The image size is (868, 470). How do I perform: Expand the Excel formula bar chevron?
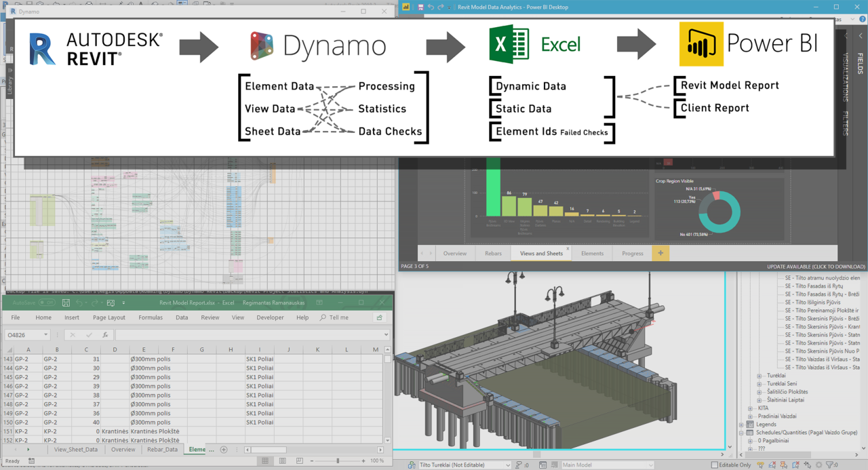point(386,335)
